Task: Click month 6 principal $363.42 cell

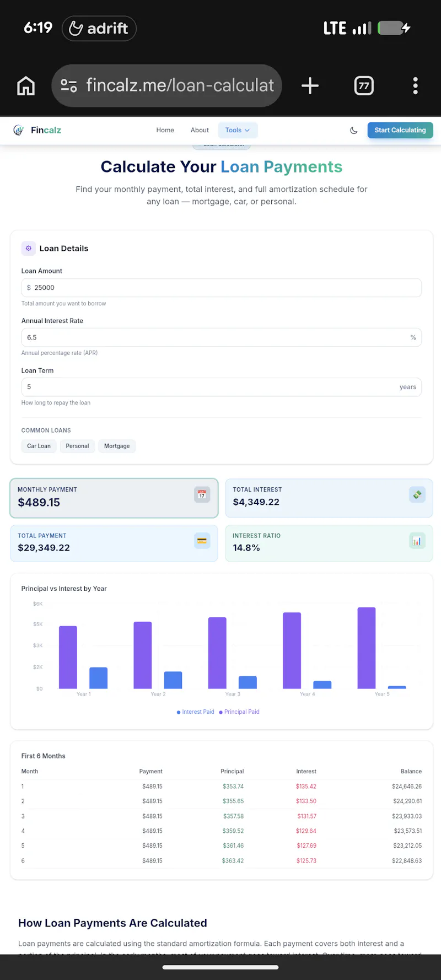Action: point(233,861)
